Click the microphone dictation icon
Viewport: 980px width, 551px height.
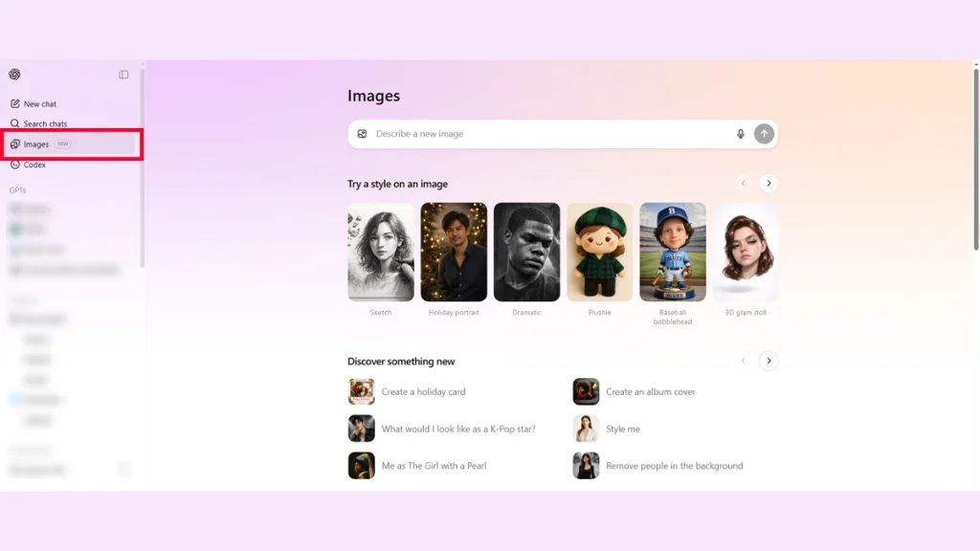740,134
